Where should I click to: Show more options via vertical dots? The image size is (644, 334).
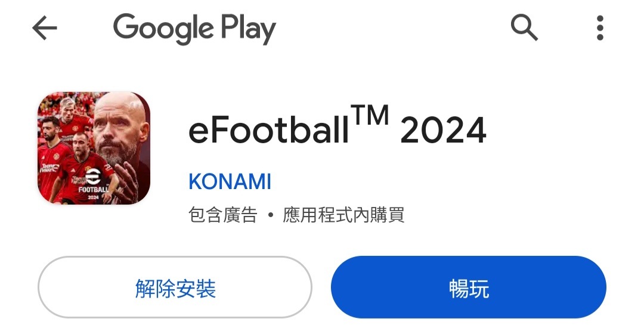click(600, 28)
